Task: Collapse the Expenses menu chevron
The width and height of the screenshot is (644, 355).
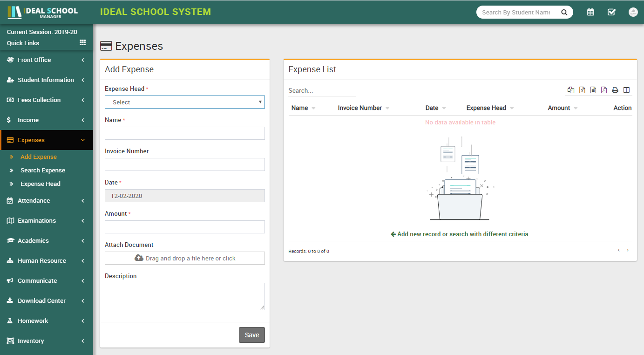Action: pos(83,140)
